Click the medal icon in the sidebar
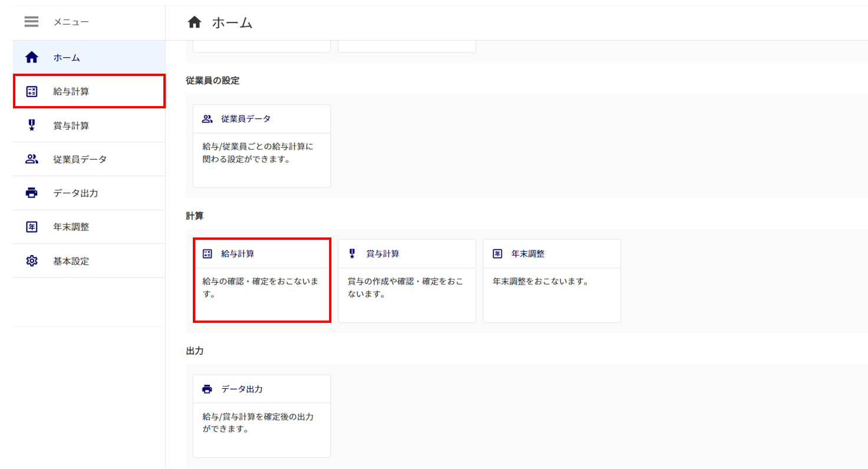Viewport: 868px width, 469px height. pos(32,125)
